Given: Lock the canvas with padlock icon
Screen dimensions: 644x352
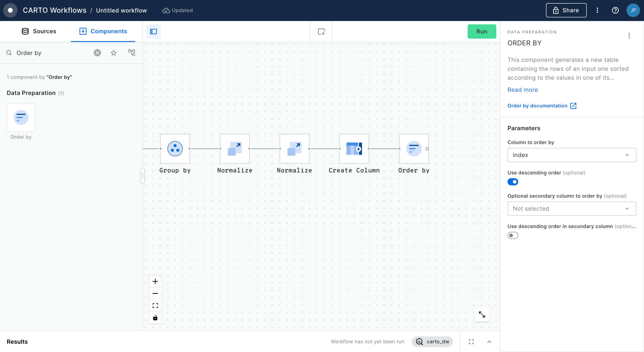Looking at the screenshot, I should (x=155, y=318).
